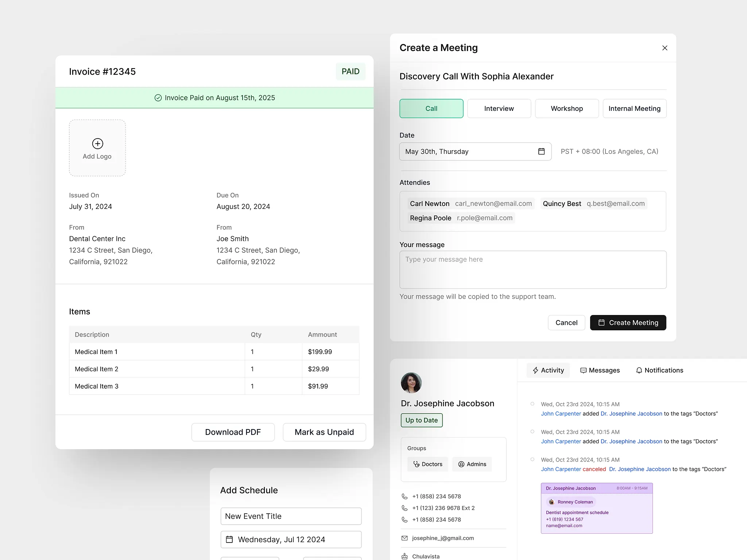747x560 pixels.
Task: Choose the Workshop meeting type
Action: [x=566, y=109]
